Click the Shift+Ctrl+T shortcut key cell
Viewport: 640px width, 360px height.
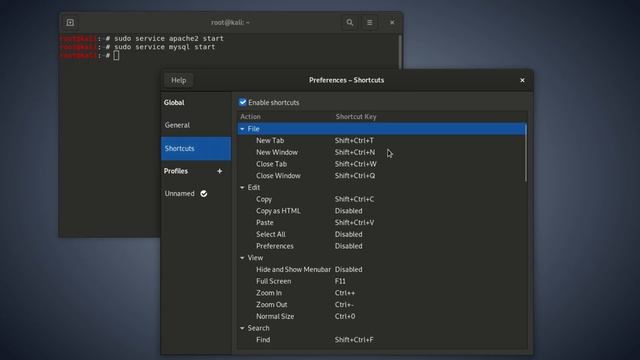354,140
